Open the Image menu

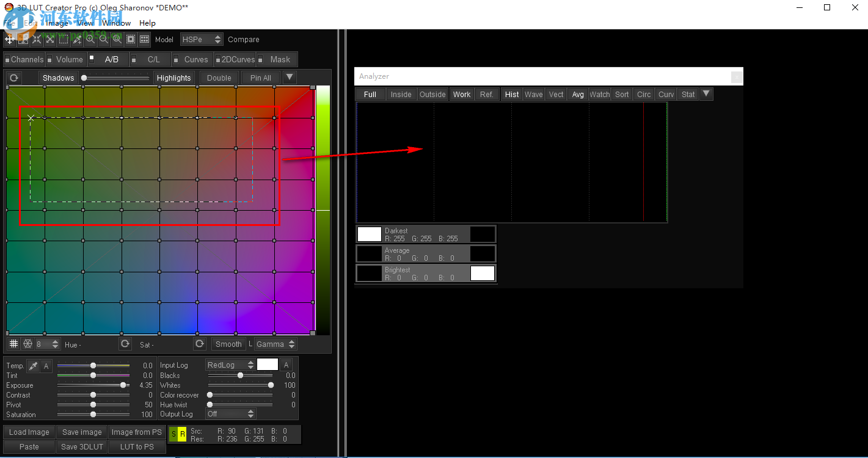pyautogui.click(x=57, y=23)
